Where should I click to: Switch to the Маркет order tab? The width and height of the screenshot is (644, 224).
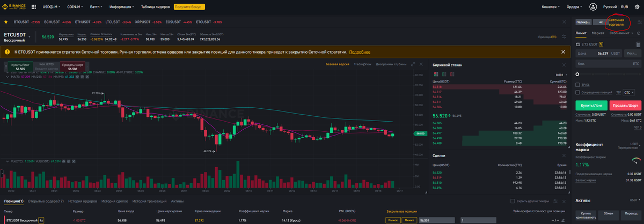coord(598,33)
